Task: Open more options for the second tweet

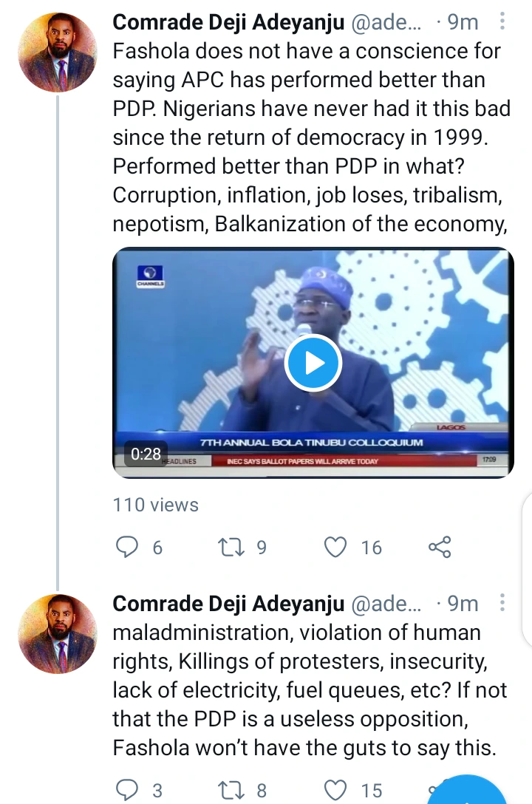Action: (x=502, y=603)
